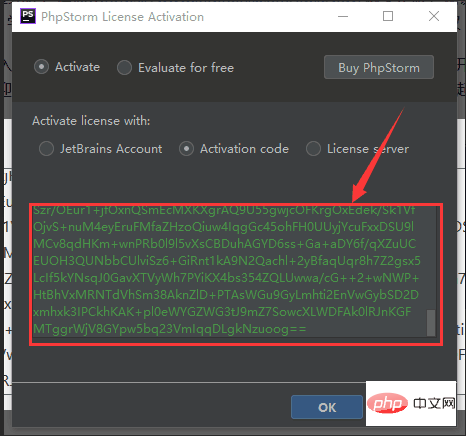This screenshot has width=466, height=436.
Task: Click the code line ending 'Nzuoog=='
Action: [x=169, y=329]
